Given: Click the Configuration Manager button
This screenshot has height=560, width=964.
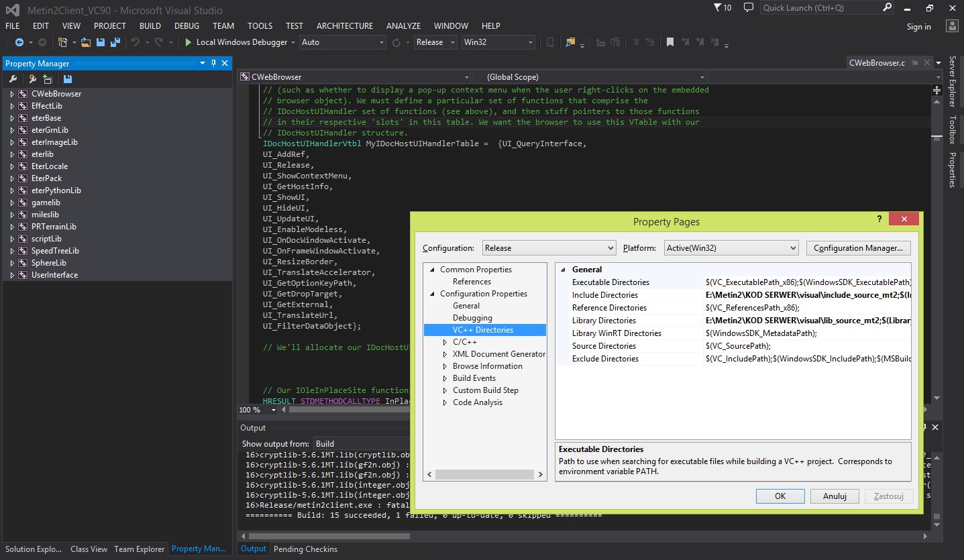Looking at the screenshot, I should (x=859, y=248).
